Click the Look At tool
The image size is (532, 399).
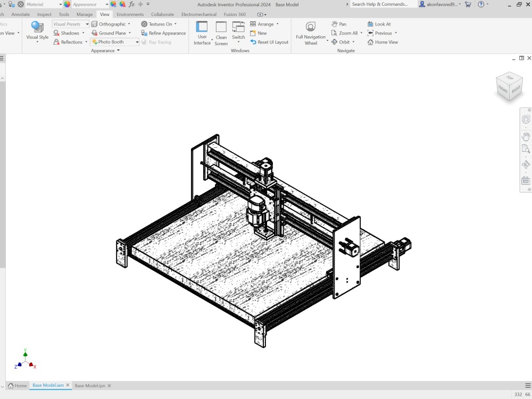coord(379,24)
